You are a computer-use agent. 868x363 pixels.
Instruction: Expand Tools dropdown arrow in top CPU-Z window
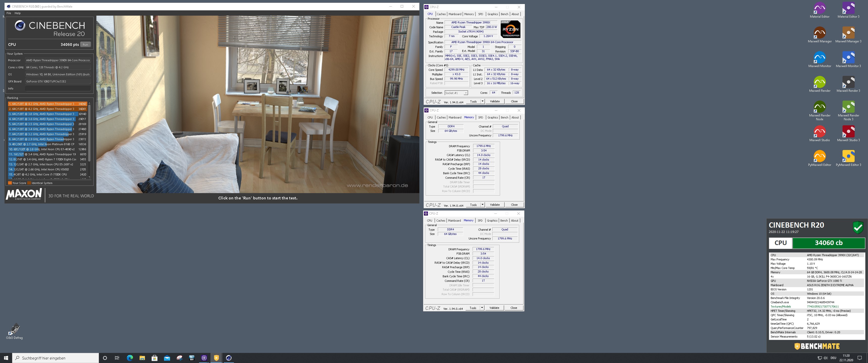[482, 101]
